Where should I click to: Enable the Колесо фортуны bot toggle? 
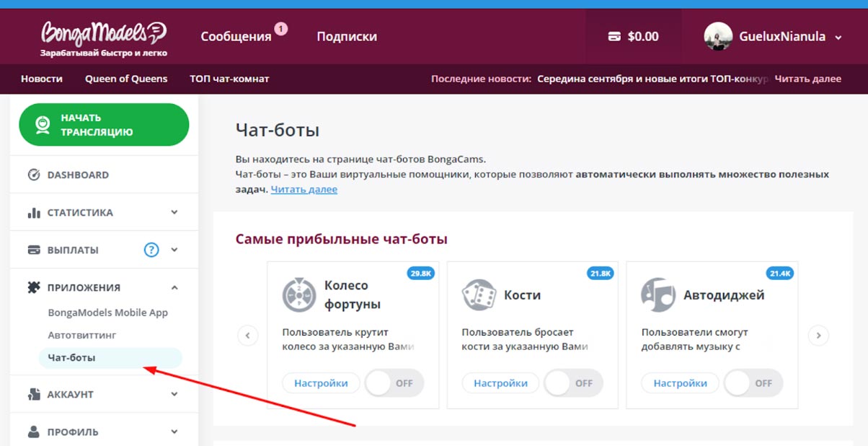click(x=394, y=383)
